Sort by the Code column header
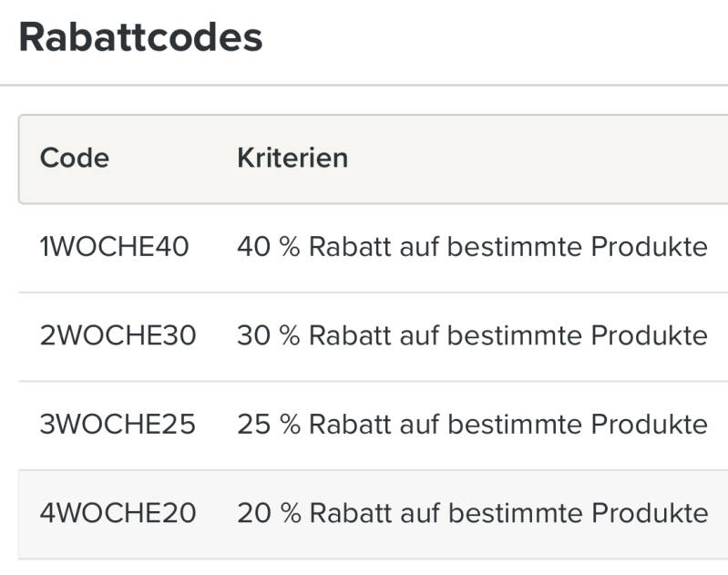 [75, 158]
